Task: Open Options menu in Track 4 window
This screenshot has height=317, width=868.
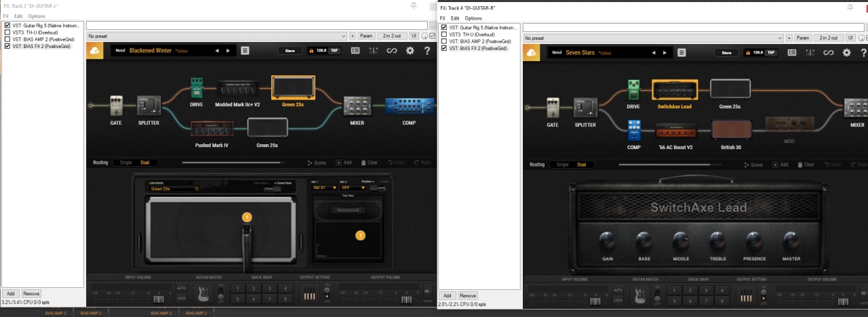Action: point(473,18)
